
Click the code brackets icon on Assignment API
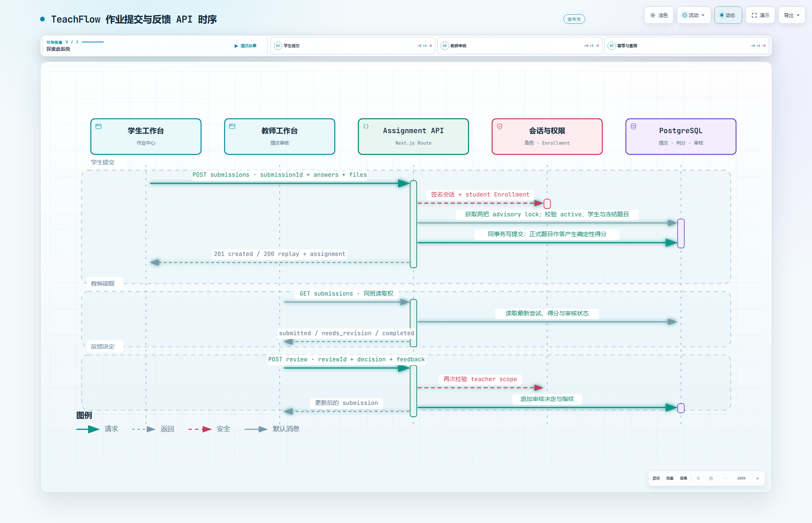click(366, 126)
